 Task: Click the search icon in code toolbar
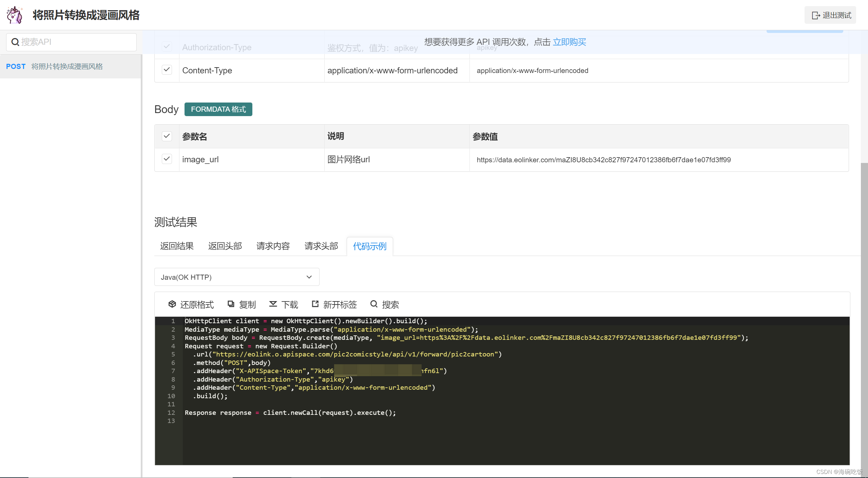point(374,304)
